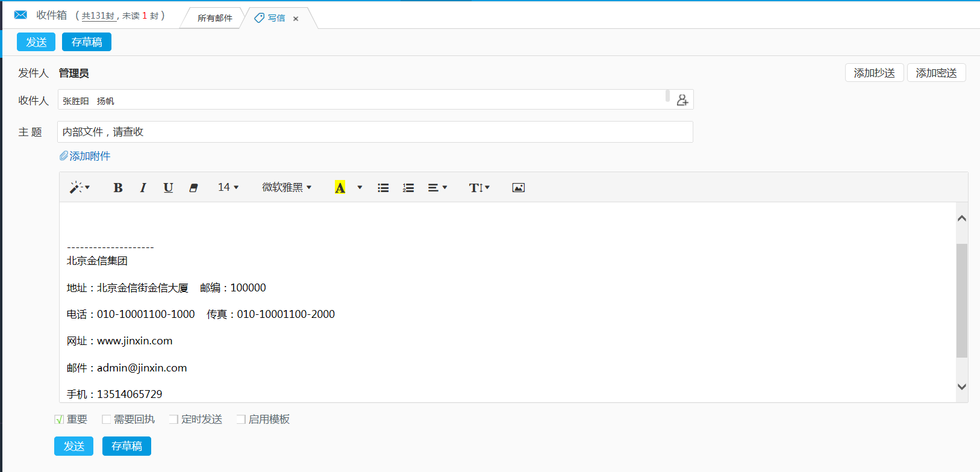Insert a numbered list
The image size is (980, 472).
click(408, 188)
